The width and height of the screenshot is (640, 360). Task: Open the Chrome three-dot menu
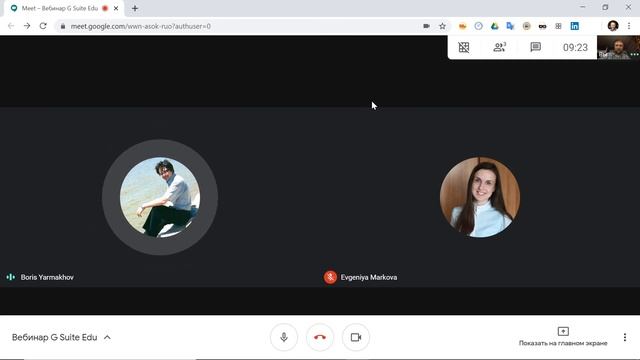coord(629,26)
